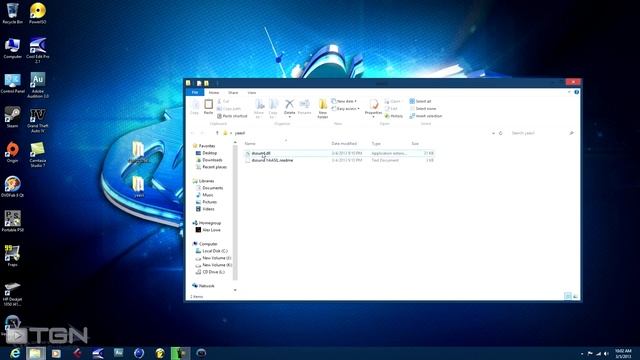The height and width of the screenshot is (360, 640).
Task: Open the DVDFab desktop shortcut
Action: 12,187
